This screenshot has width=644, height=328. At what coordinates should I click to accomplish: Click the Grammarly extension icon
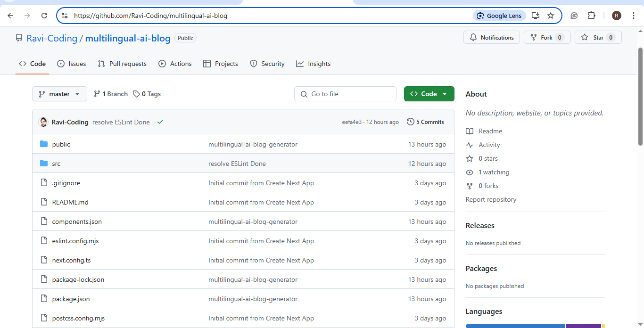574,16
